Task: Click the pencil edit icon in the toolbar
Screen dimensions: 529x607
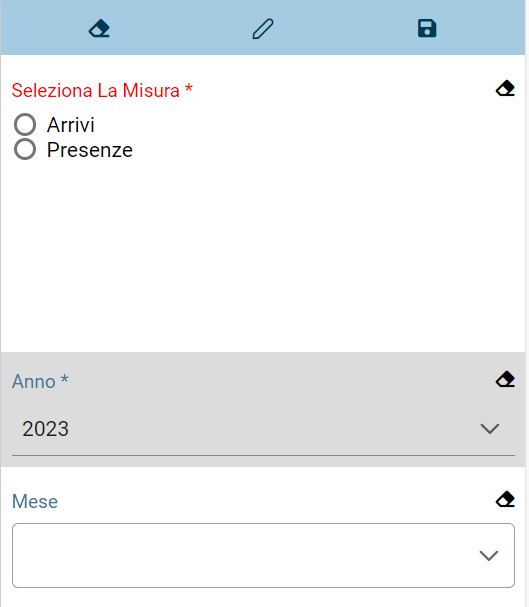Action: [x=263, y=29]
